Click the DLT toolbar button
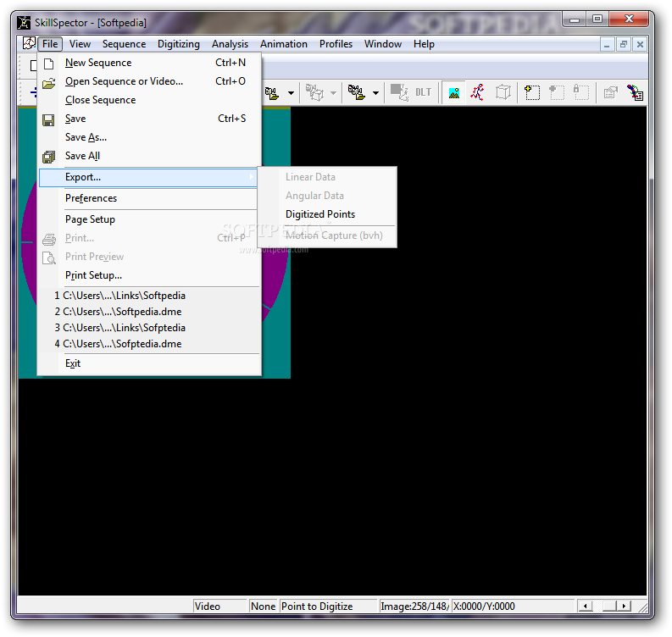Viewport: 672px width, 637px height. [424, 92]
